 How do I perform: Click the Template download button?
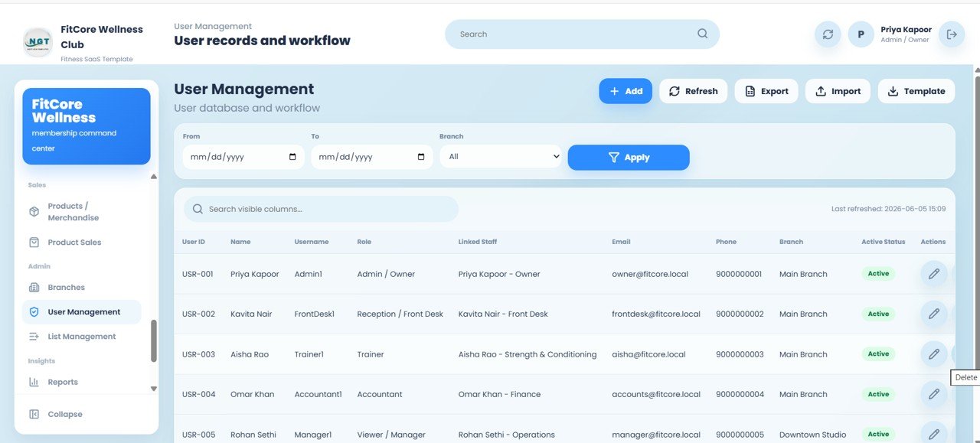coord(916,91)
